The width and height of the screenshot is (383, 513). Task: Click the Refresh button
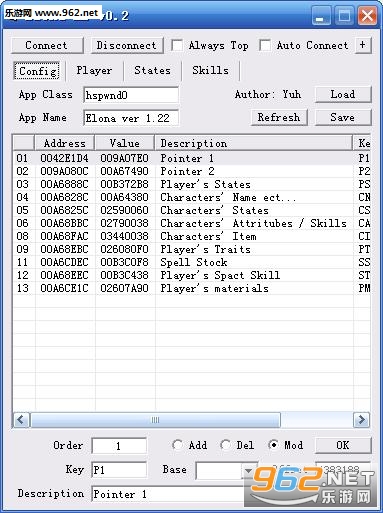pos(279,117)
